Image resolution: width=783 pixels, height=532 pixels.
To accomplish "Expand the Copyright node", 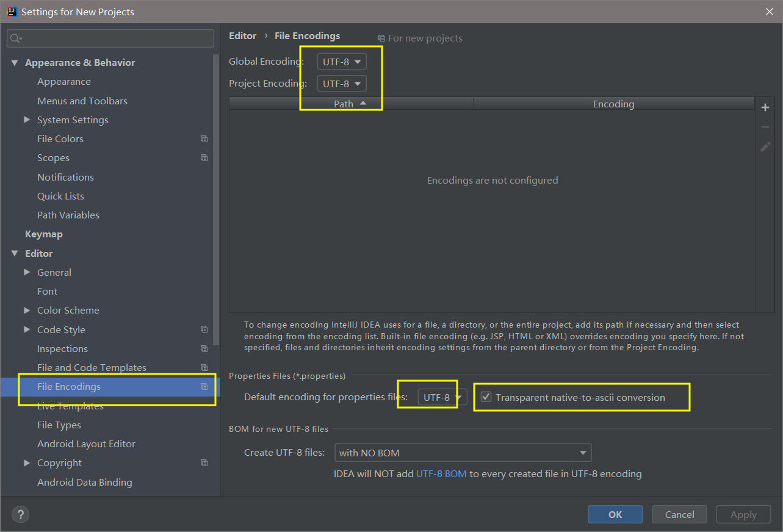I will pyautogui.click(x=27, y=462).
